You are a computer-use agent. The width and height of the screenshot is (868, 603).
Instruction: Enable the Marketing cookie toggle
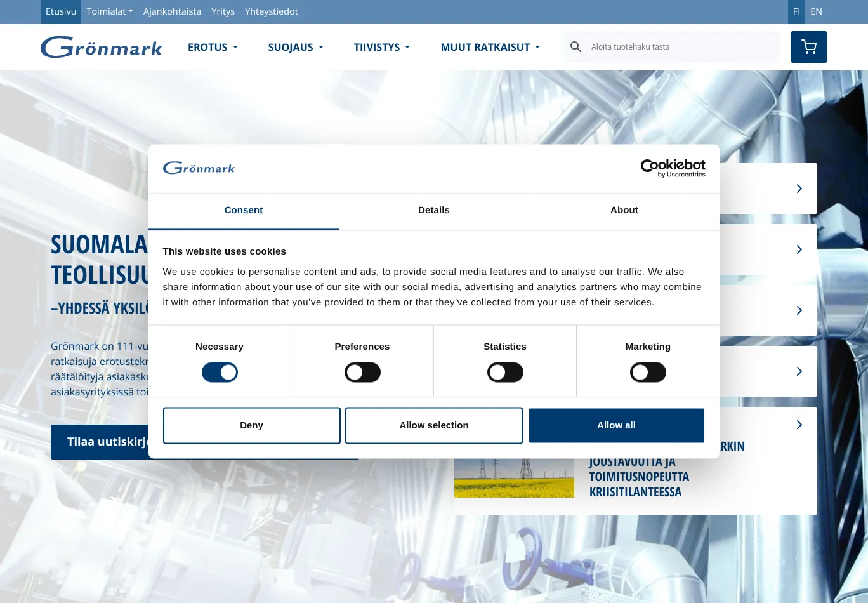(648, 372)
